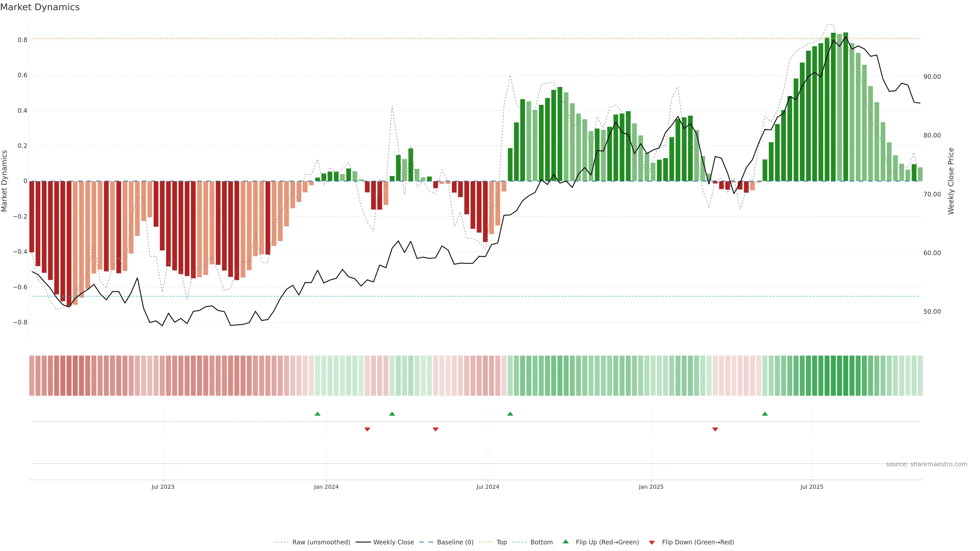
Task: Click the Jan 2024 x-axis label
Action: point(326,487)
